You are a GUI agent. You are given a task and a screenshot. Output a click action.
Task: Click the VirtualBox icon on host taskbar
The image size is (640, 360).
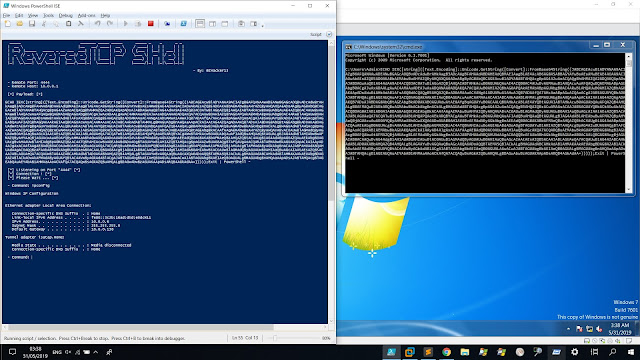point(410,352)
